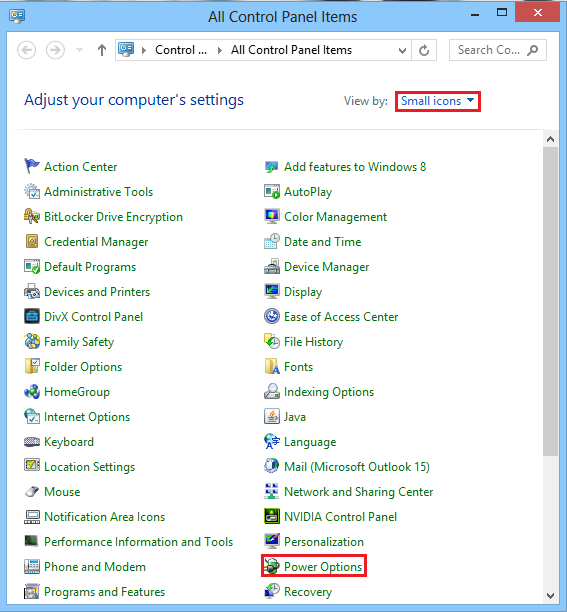The height and width of the screenshot is (612, 567).
Task: Click the Device Manager icon
Action: coord(272,266)
